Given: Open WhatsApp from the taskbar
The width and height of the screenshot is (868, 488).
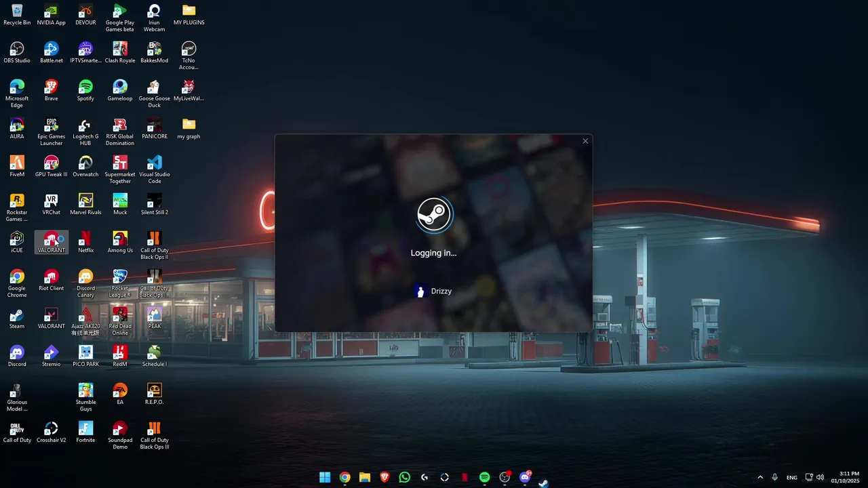Looking at the screenshot, I should tap(405, 477).
